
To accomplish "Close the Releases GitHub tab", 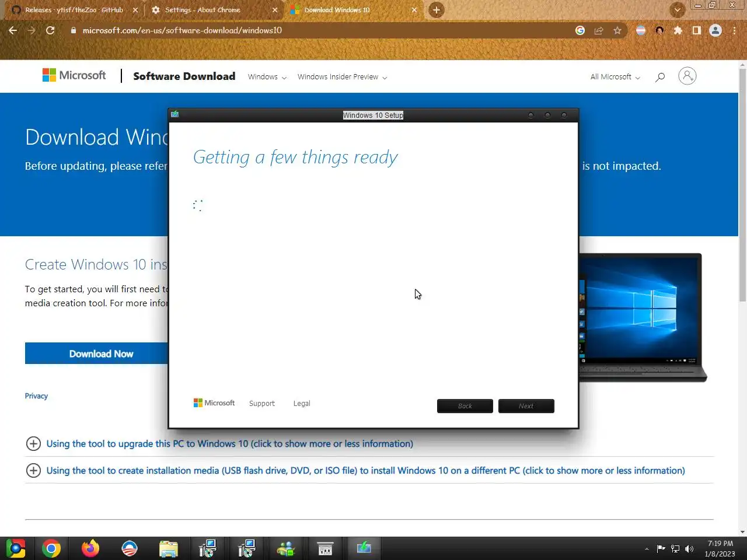I will click(x=135, y=10).
